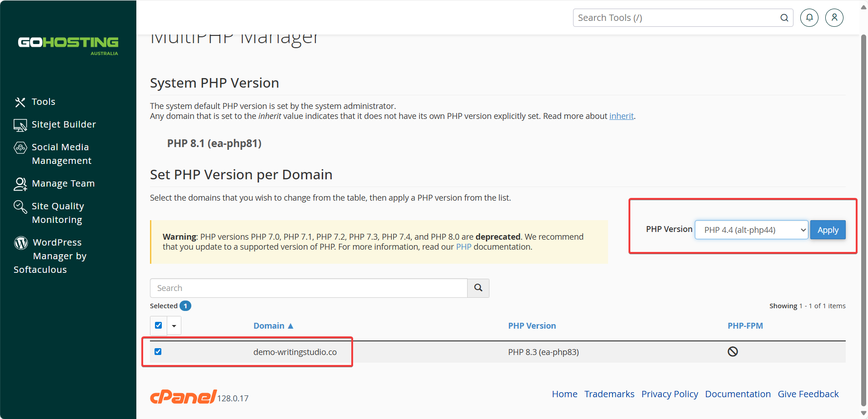Open Sitejet Builder icon in sidebar
868x419 pixels.
click(20, 125)
